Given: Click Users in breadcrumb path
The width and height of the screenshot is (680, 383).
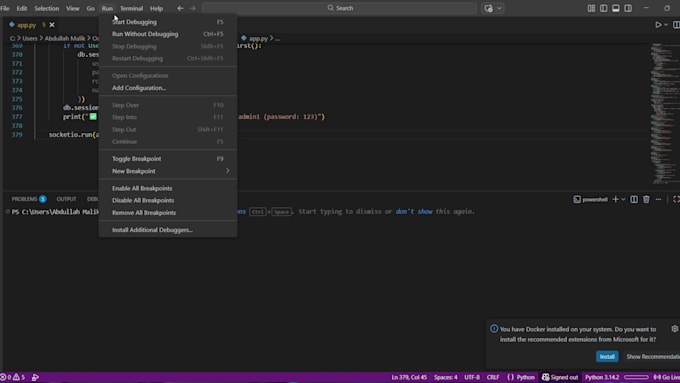Looking at the screenshot, I should pos(30,39).
